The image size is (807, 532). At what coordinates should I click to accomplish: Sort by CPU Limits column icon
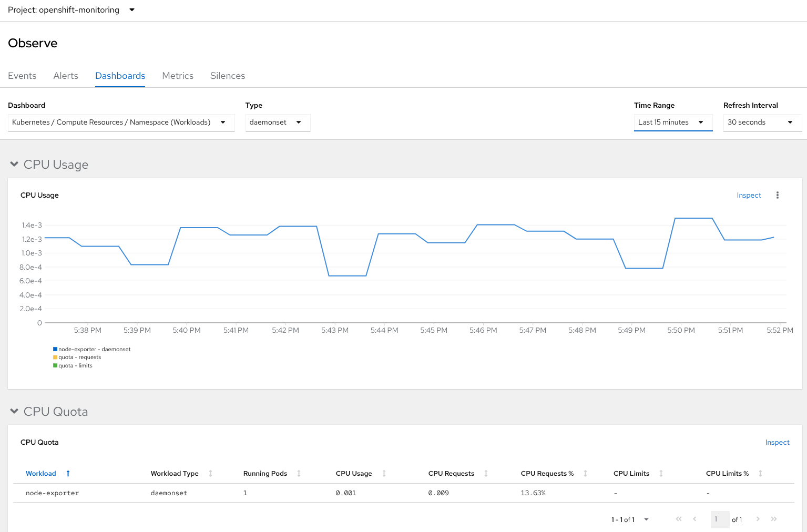coord(661,474)
